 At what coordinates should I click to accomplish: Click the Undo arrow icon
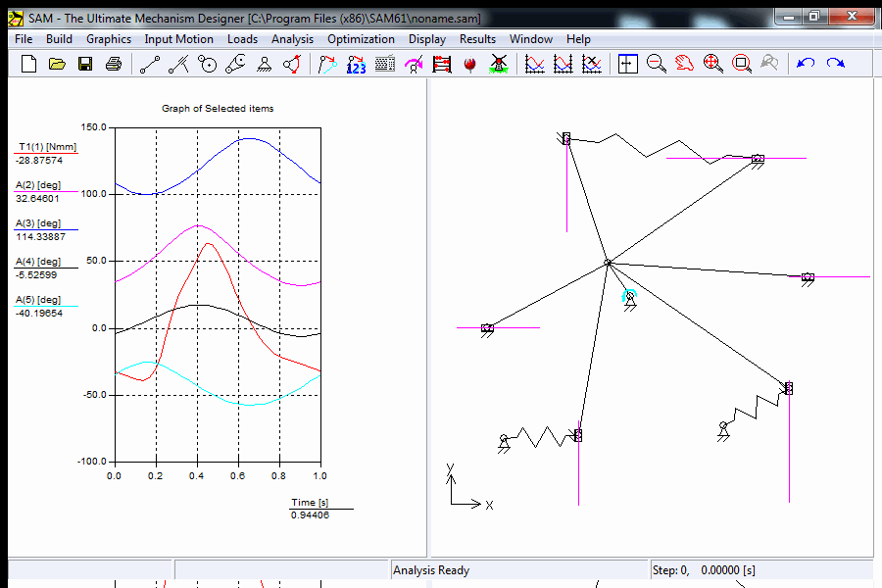[x=806, y=64]
